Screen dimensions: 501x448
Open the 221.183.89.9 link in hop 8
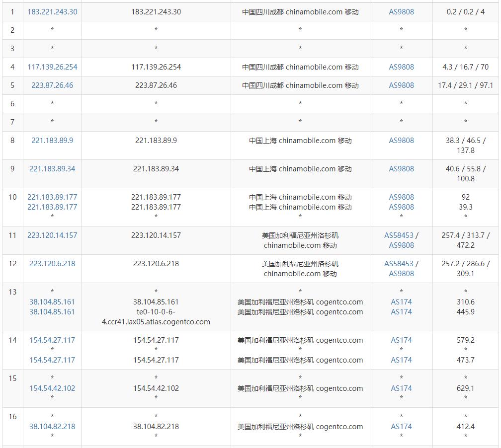tap(52, 141)
